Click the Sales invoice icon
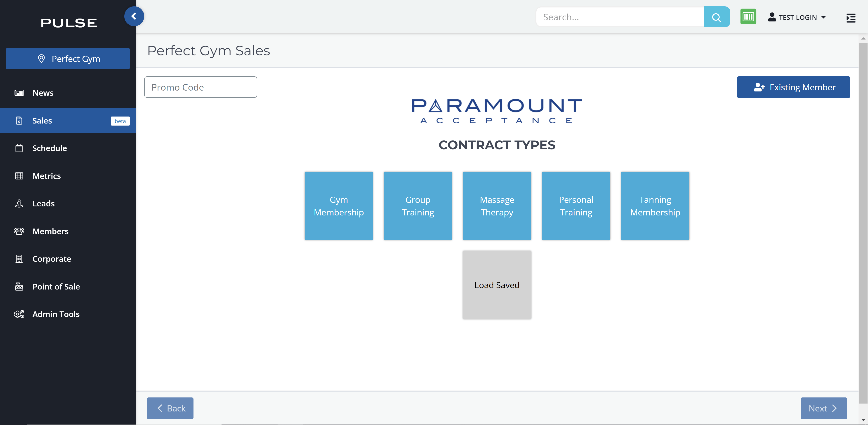 tap(19, 120)
